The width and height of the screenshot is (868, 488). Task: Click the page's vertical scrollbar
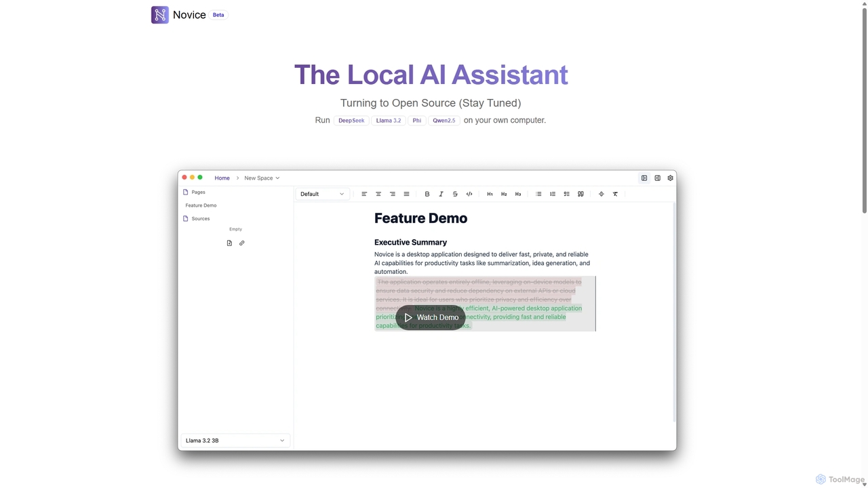click(864, 112)
